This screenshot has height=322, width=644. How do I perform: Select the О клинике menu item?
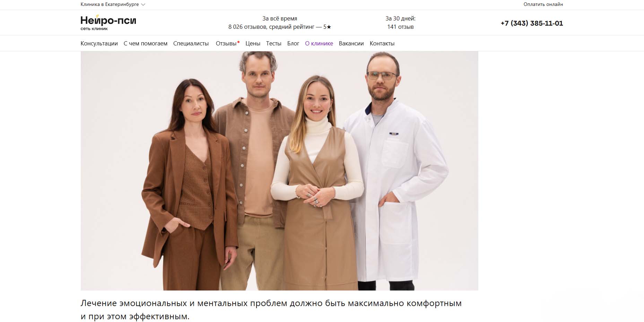tap(319, 43)
